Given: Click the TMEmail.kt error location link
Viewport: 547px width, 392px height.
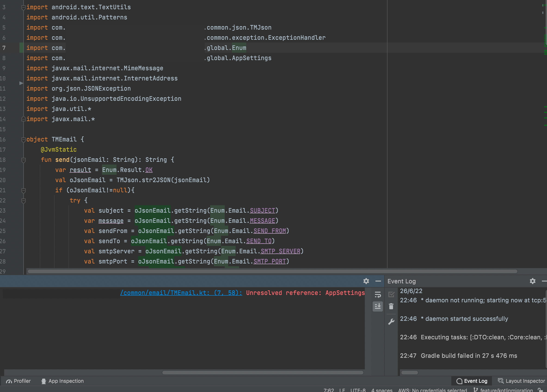Looking at the screenshot, I should [181, 293].
